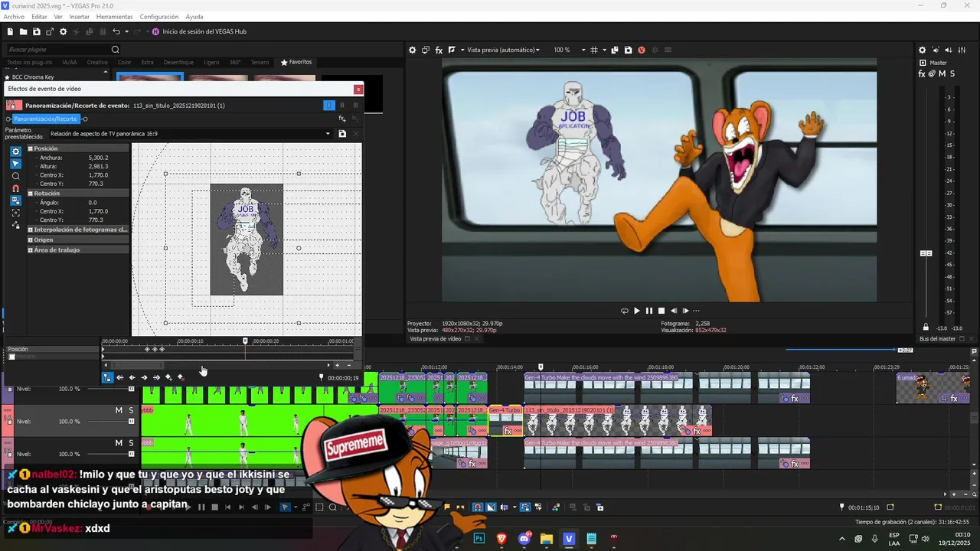Image resolution: width=980 pixels, height=551 pixels.
Task: Open the Herramientas menu
Action: pos(114,17)
